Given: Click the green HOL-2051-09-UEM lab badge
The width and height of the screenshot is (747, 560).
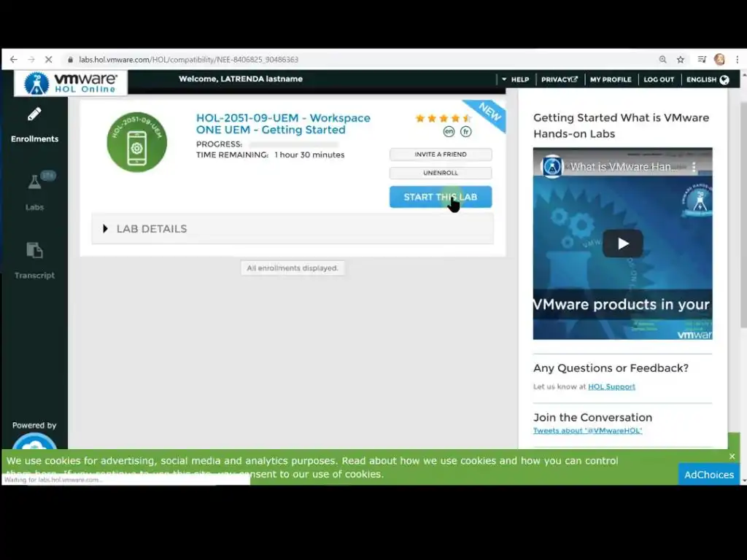Looking at the screenshot, I should [136, 142].
